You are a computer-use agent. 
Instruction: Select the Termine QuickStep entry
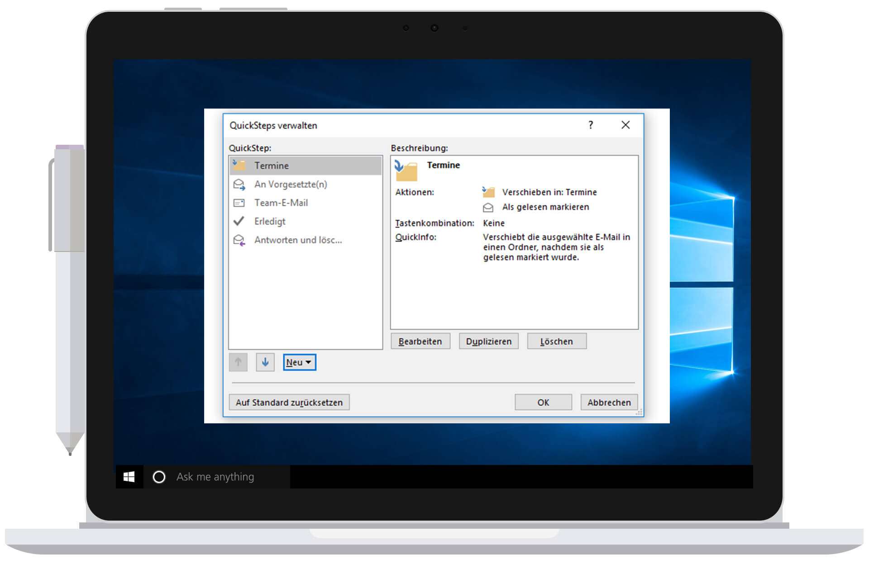(306, 166)
